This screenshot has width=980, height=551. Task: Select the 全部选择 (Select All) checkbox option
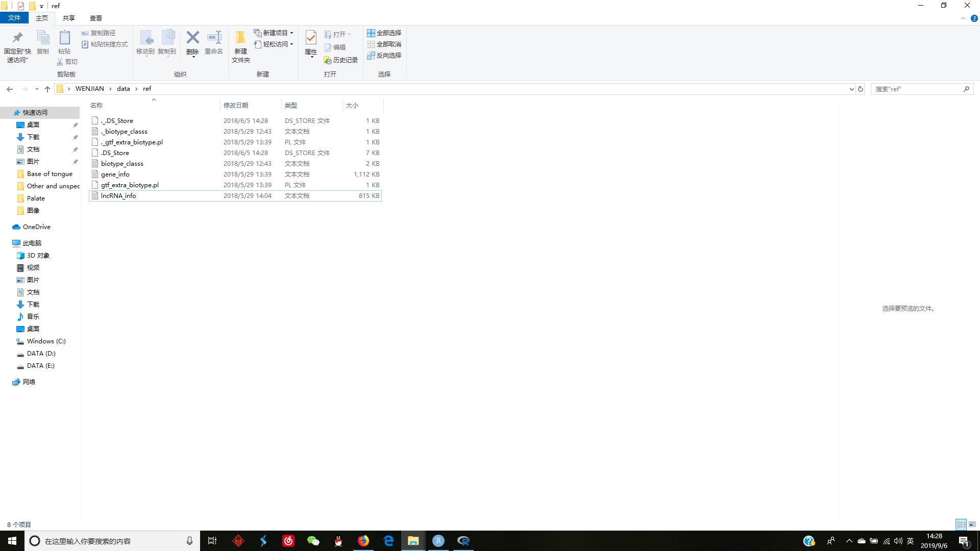[385, 32]
